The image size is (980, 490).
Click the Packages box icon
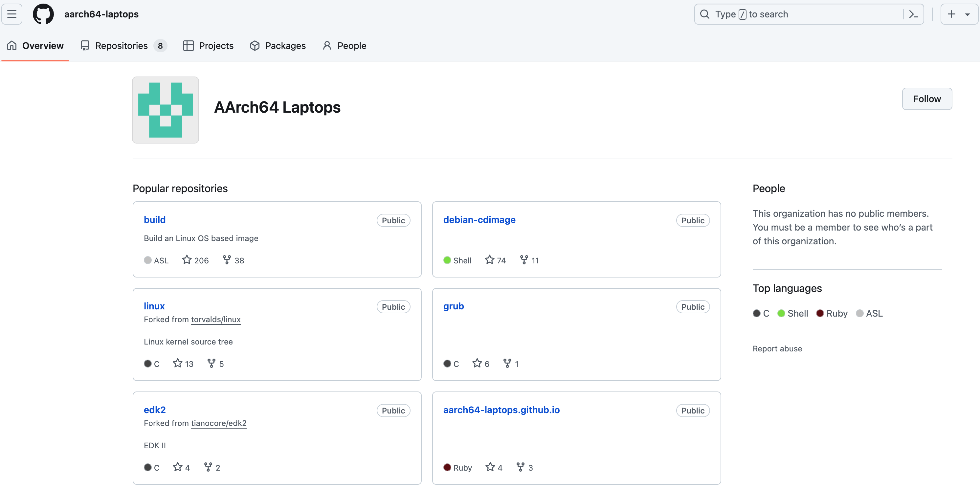255,46
